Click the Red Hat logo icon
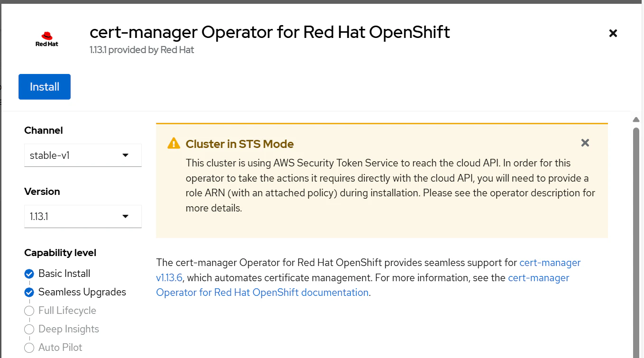The image size is (644, 358). (47, 39)
